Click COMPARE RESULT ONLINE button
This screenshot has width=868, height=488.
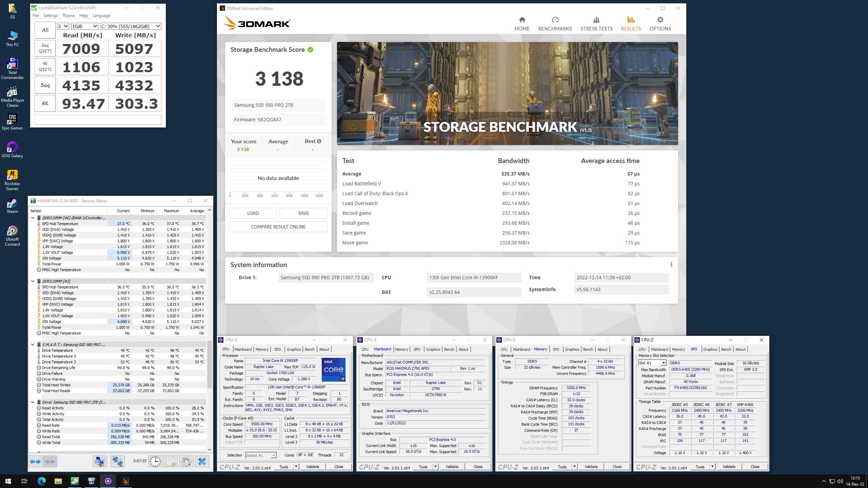[278, 227]
